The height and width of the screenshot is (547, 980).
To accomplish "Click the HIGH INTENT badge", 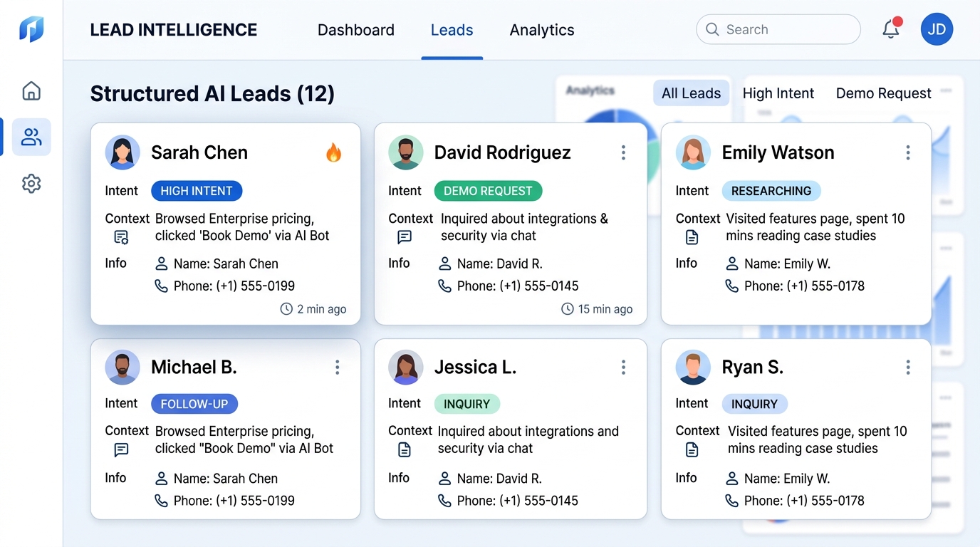I will click(197, 191).
